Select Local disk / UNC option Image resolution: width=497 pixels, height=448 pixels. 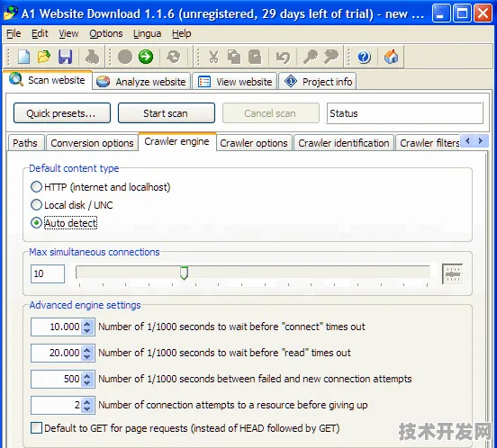point(36,205)
